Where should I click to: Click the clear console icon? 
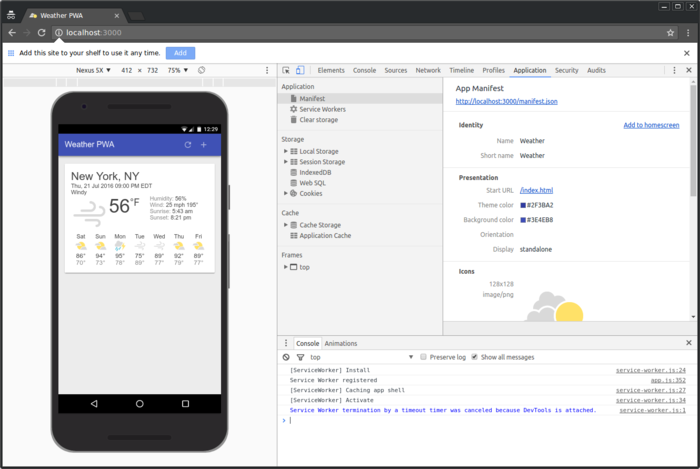click(x=286, y=357)
